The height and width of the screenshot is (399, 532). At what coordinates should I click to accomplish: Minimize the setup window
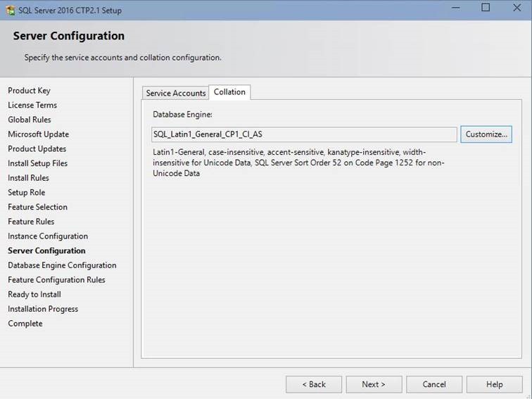tap(456, 8)
